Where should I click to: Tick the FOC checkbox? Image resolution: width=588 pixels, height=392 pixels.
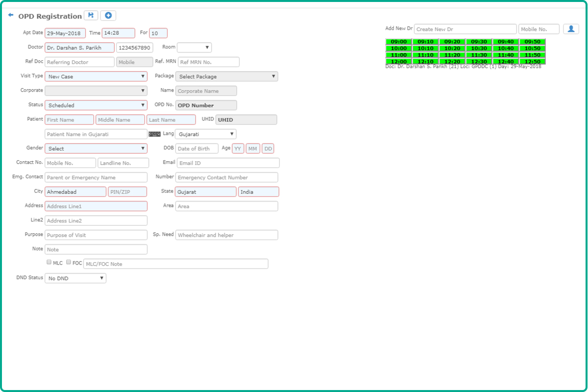[x=69, y=263]
